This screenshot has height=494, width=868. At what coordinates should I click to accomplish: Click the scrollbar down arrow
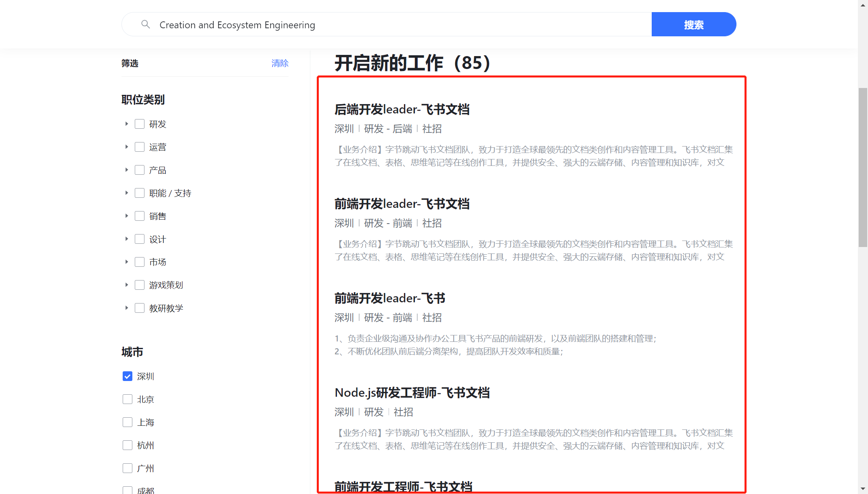point(863,489)
